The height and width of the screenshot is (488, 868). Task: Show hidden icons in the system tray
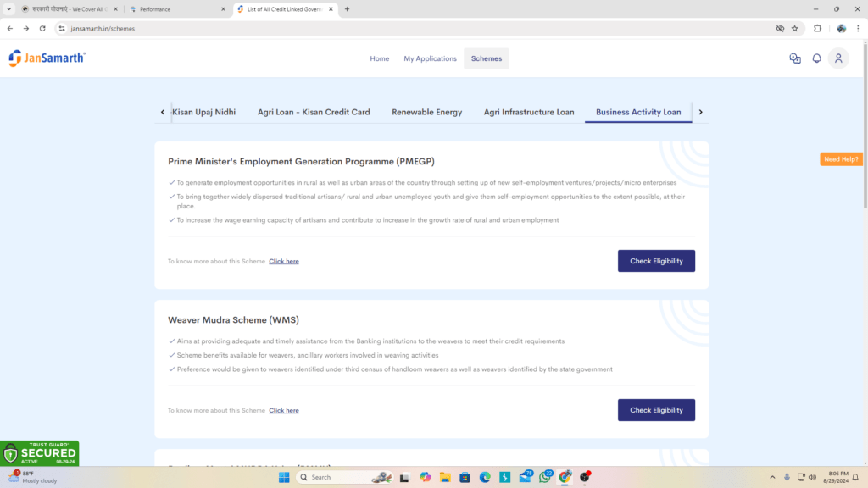(772, 477)
